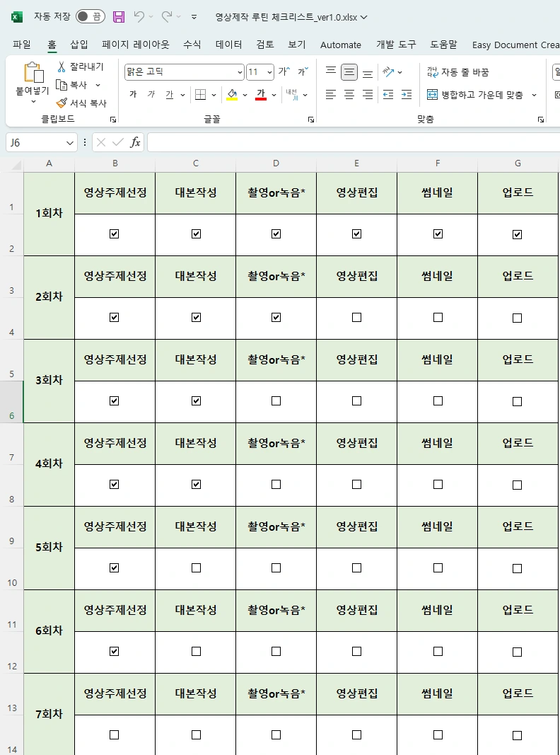Customize Quick Access Toolbar dropdown
560x755 pixels.
(194, 17)
